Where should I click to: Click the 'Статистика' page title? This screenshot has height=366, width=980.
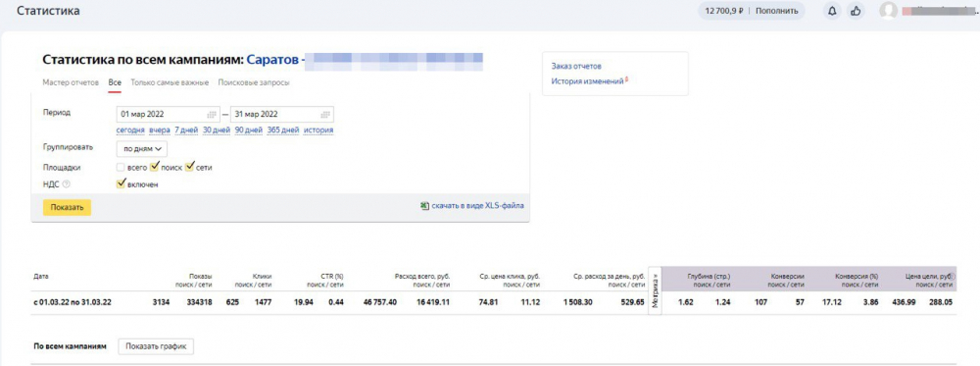pyautogui.click(x=48, y=11)
